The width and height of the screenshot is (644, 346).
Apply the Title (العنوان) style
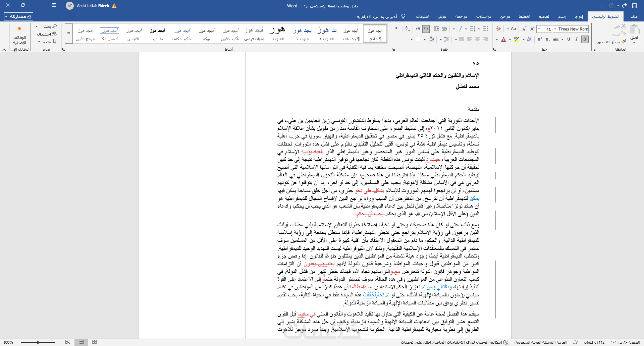pos(278,34)
